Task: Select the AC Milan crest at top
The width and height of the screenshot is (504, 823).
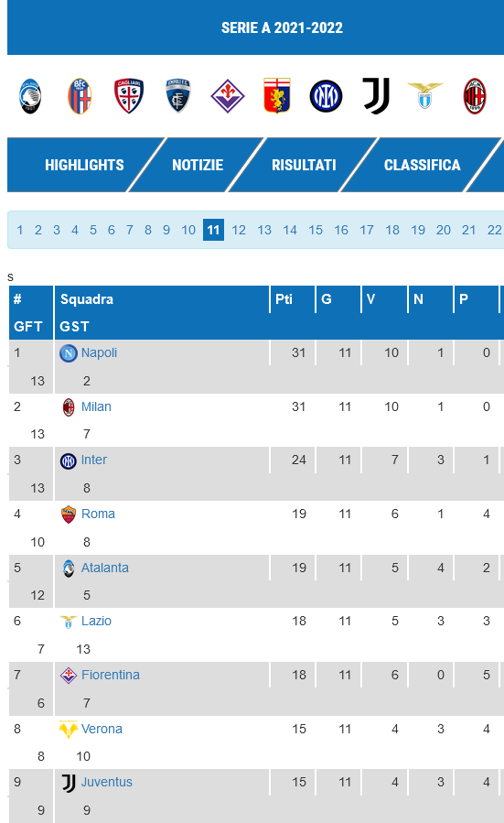Action: pos(475,96)
